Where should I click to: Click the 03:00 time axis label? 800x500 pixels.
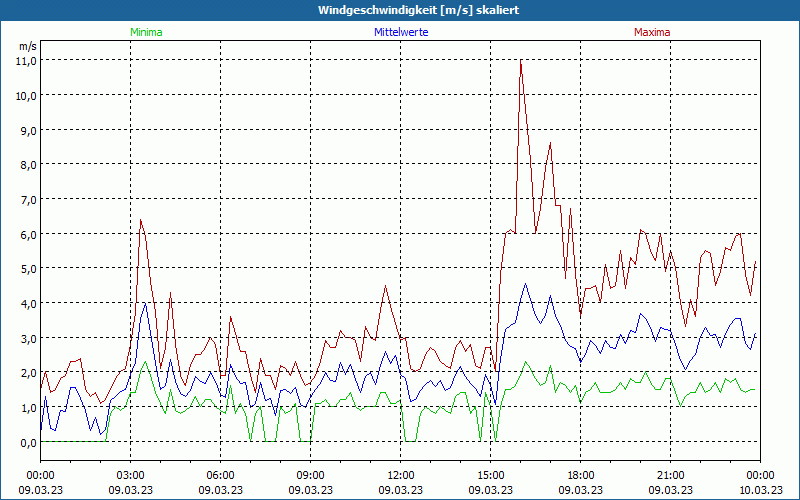pyautogui.click(x=130, y=475)
